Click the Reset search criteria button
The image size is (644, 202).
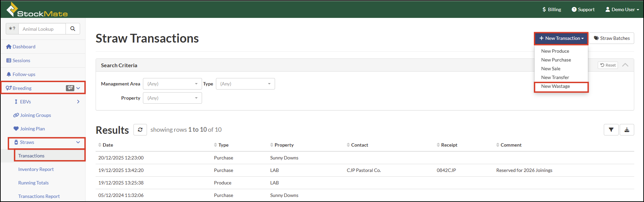coord(608,65)
